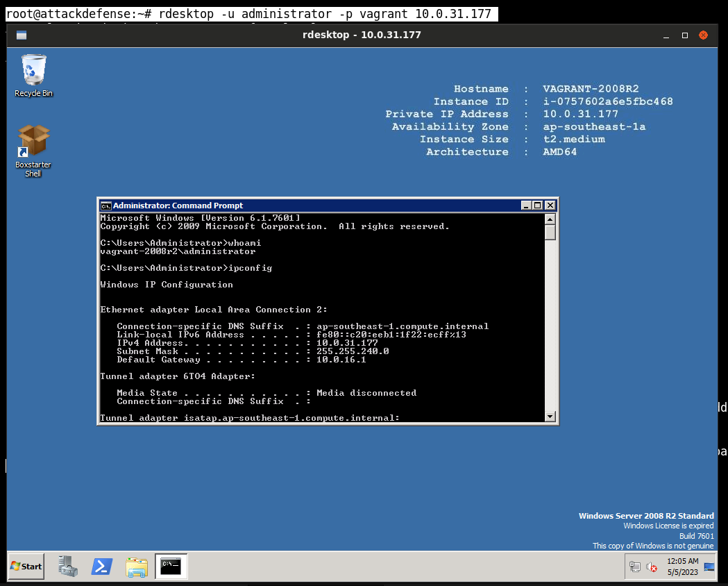Click 'Windows Server 2008 R2 Standard' text
Viewport: 728px width, 586px height.
(646, 516)
